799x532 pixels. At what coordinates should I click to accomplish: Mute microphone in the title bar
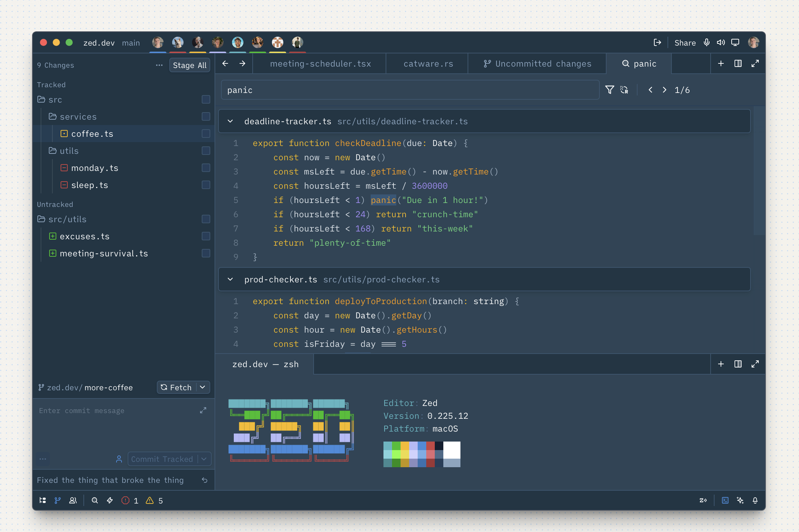point(707,43)
